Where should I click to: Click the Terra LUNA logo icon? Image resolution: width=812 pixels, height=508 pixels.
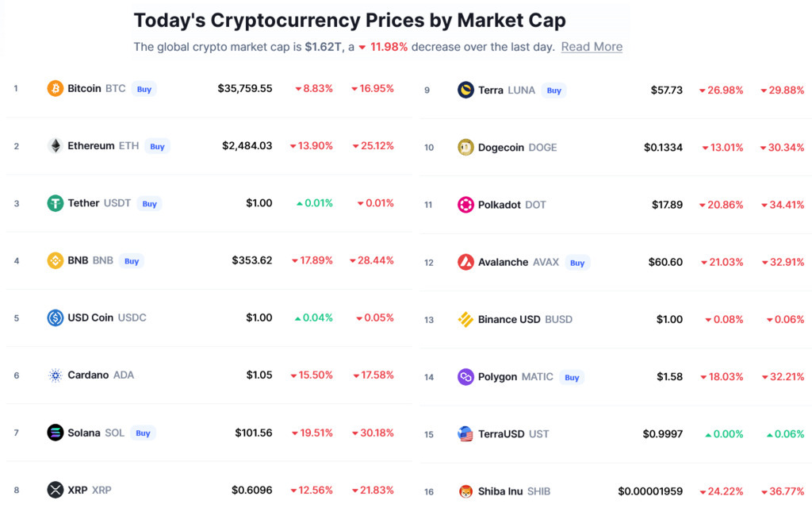tap(465, 90)
